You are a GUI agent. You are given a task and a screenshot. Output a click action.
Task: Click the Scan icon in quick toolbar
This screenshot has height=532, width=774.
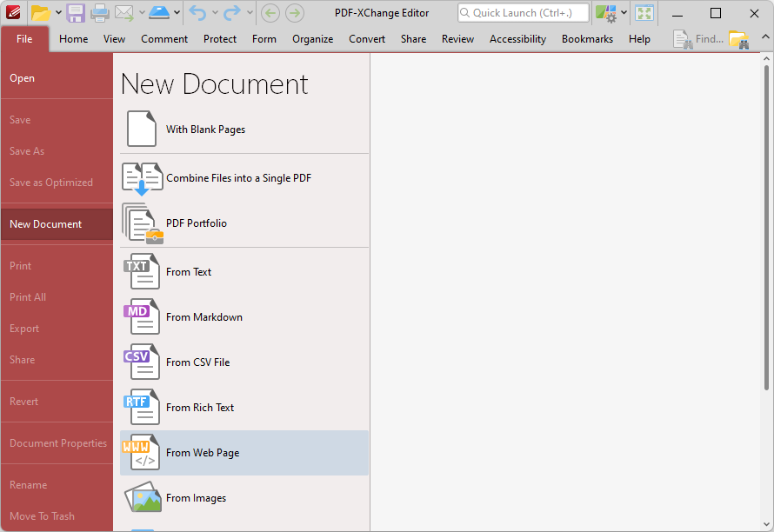coord(159,12)
